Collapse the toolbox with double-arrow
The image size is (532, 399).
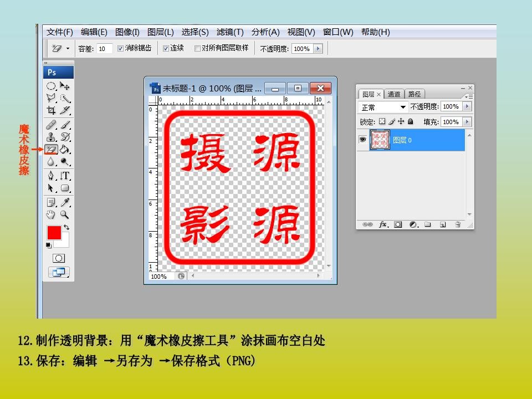click(46, 63)
